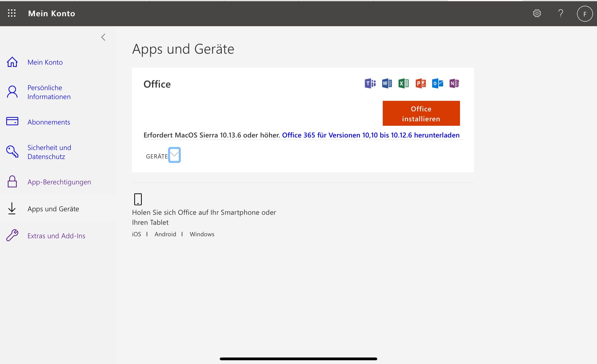This screenshot has width=597, height=364.
Task: Click the Office installieren button
Action: point(421,113)
